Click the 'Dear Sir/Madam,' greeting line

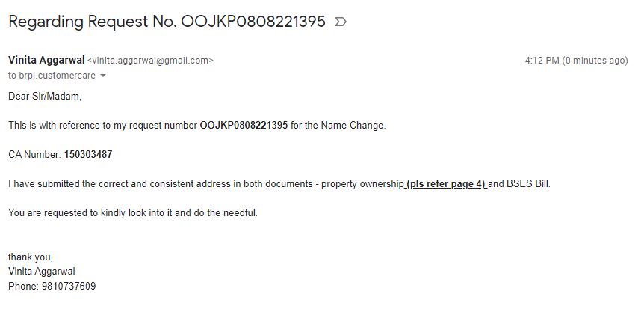tap(45, 97)
